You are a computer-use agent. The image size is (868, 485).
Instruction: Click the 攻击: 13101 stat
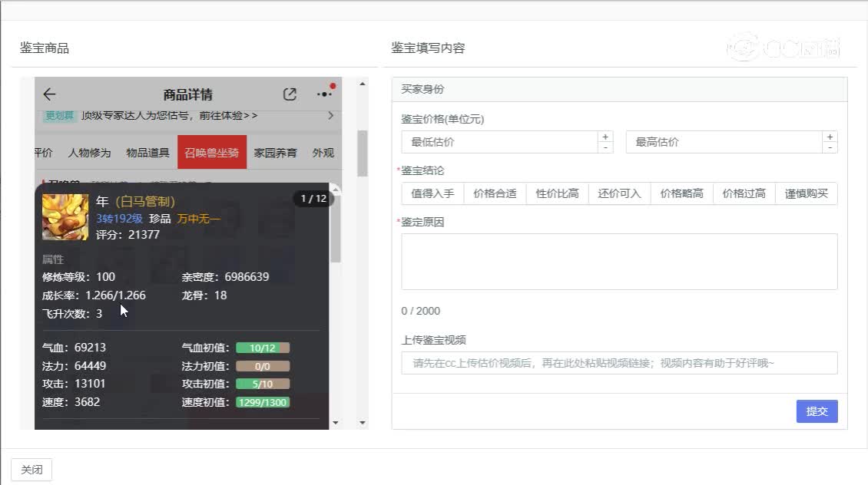pos(74,383)
